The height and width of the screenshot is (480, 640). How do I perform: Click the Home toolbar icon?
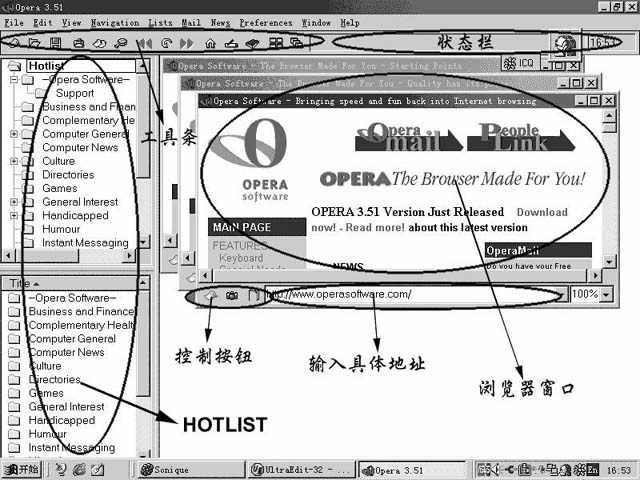210,43
